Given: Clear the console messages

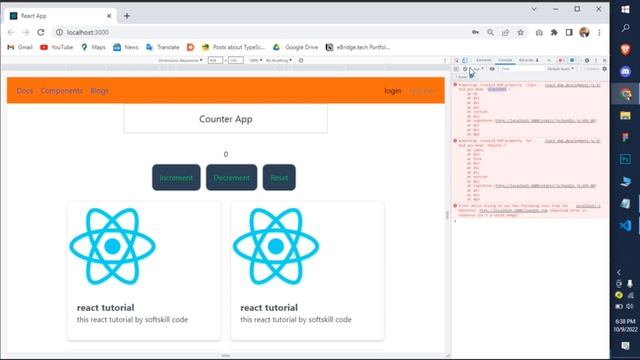Looking at the screenshot, I should [x=465, y=69].
